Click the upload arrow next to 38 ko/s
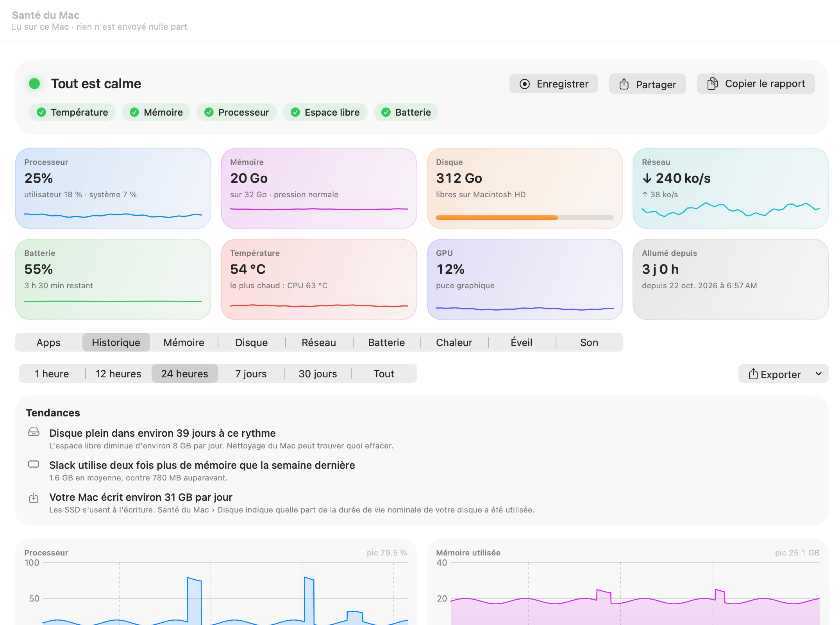840x625 pixels. 645,195
